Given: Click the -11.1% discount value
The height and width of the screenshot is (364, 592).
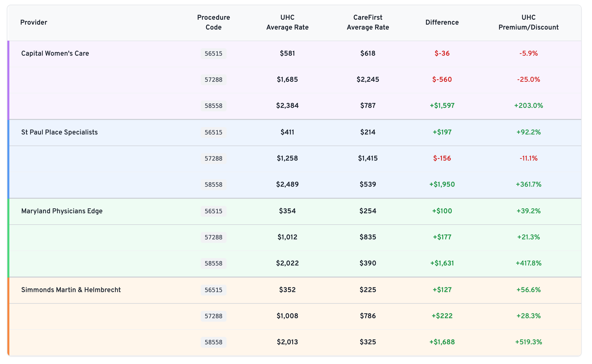Looking at the screenshot, I should [x=528, y=158].
